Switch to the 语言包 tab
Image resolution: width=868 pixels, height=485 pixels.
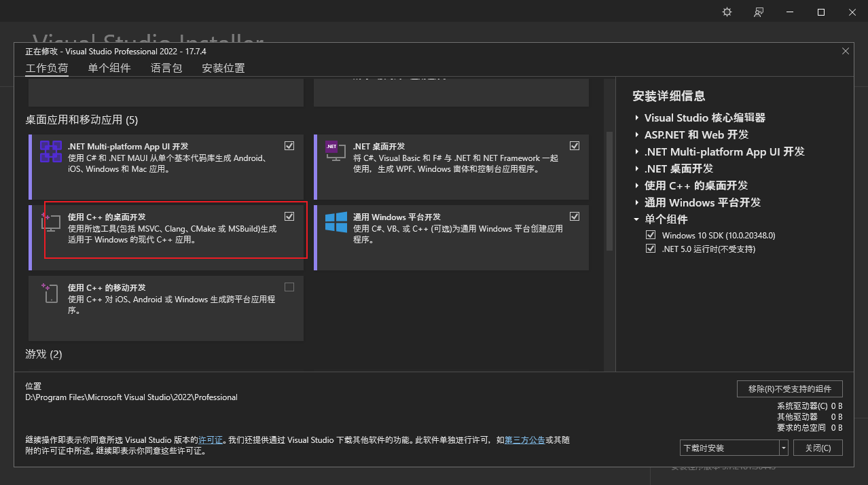click(x=166, y=68)
